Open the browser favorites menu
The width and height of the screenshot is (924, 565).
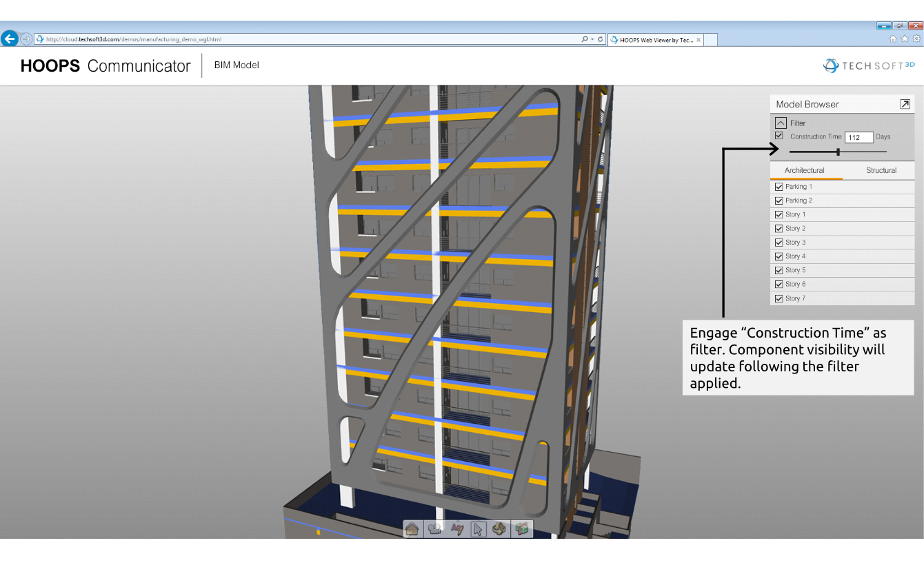click(904, 39)
